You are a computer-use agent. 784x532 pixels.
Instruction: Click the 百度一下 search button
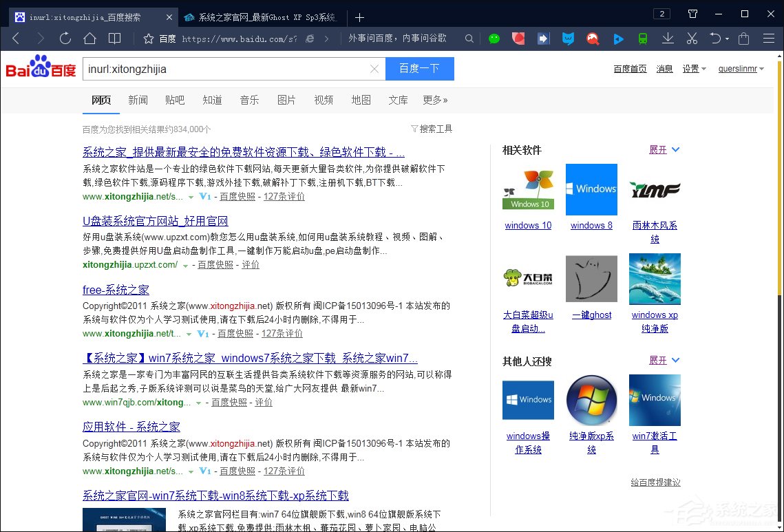[420, 69]
